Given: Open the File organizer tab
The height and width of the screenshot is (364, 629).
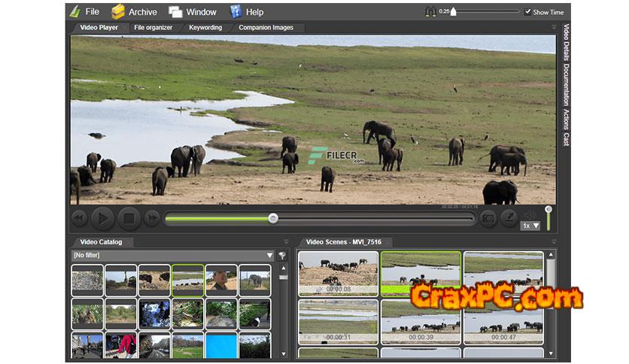Looking at the screenshot, I should [153, 28].
